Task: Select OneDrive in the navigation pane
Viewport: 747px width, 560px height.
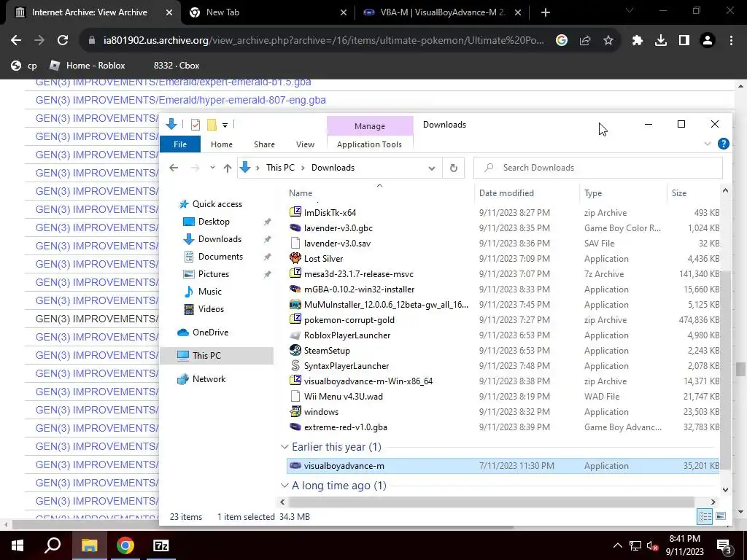Action: coord(210,332)
